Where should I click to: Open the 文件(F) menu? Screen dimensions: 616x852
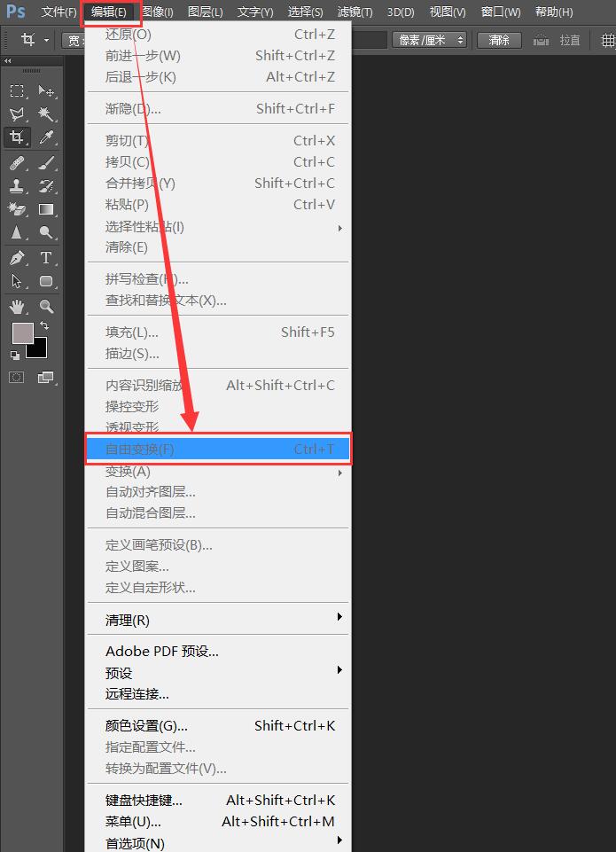point(59,12)
